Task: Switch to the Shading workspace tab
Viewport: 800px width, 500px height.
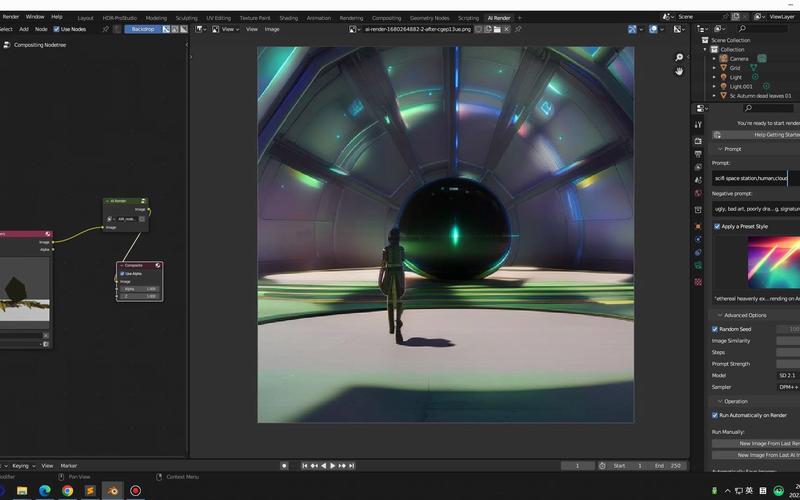Action: (288, 18)
